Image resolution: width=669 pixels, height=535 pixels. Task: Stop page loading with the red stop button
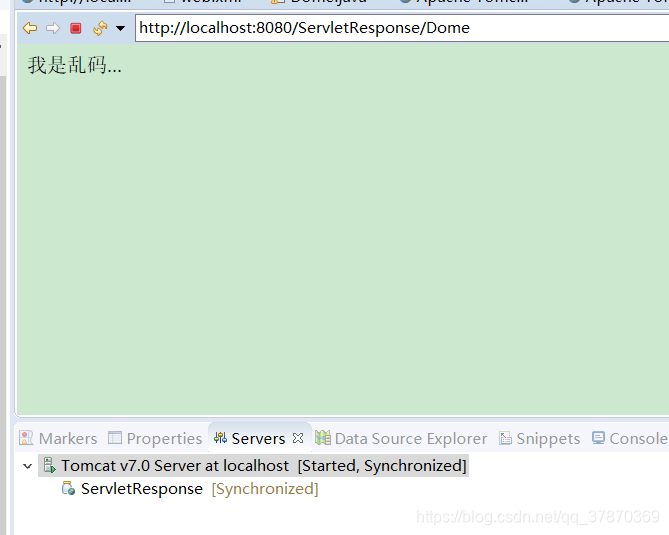point(76,28)
